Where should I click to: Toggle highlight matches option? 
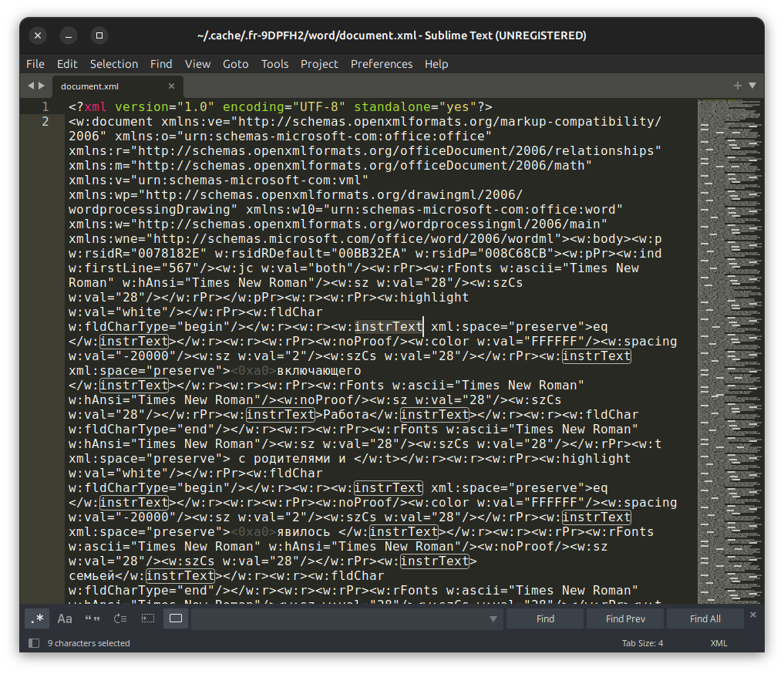pos(176,618)
